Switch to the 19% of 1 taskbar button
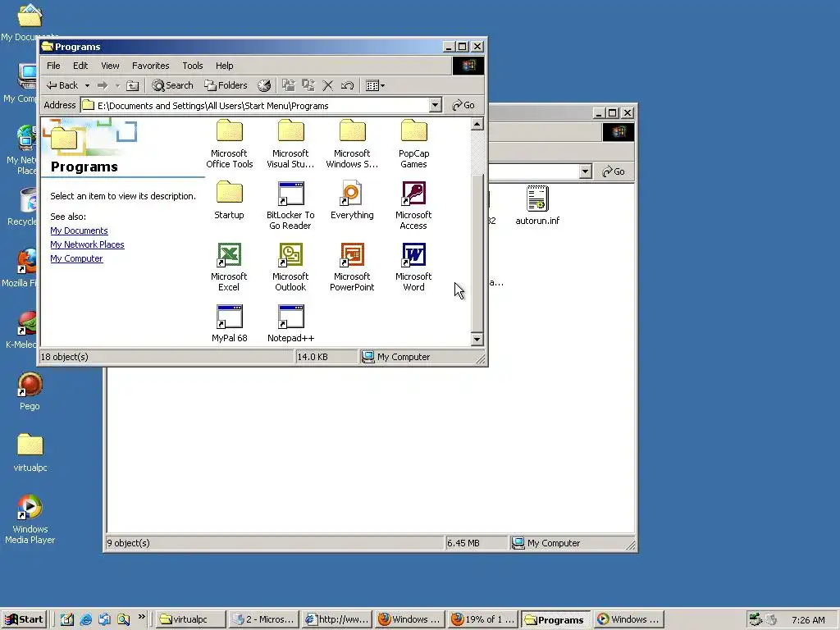The height and width of the screenshot is (630, 840). 482,619
